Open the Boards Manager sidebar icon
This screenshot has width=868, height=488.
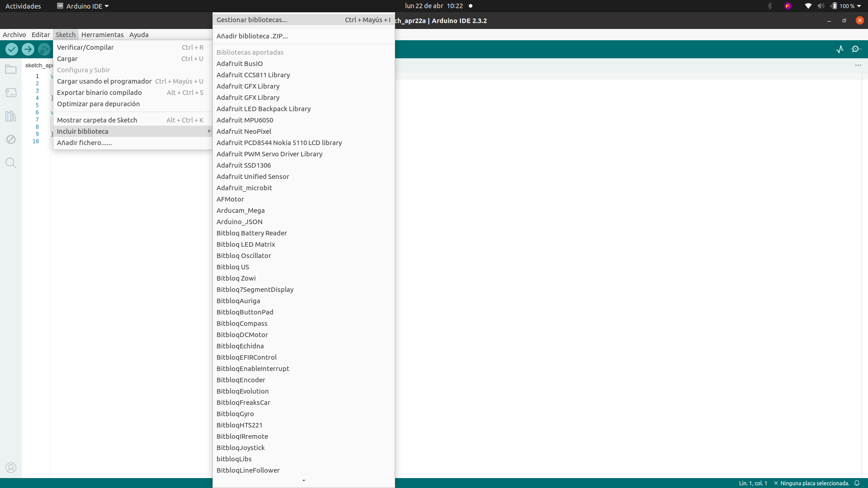click(x=11, y=93)
